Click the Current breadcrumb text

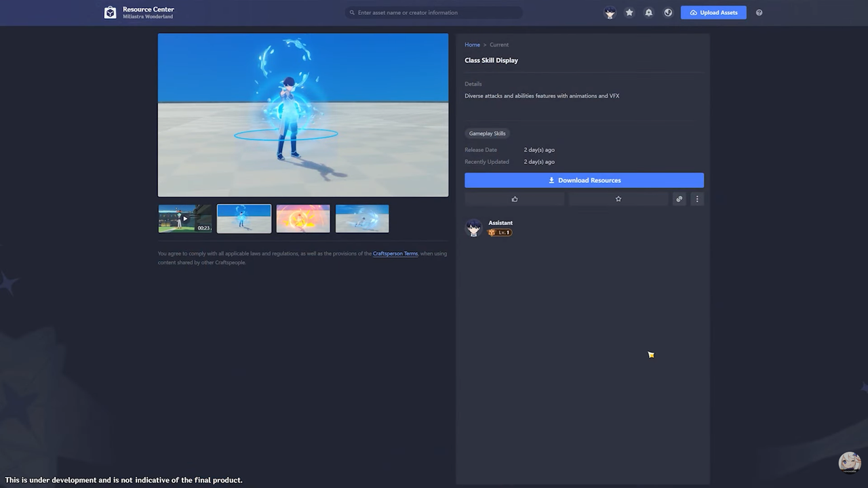(499, 45)
